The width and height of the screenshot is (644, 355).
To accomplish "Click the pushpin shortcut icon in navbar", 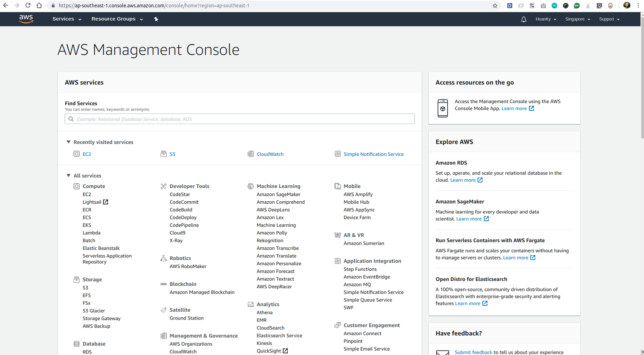I will tap(156, 19).
